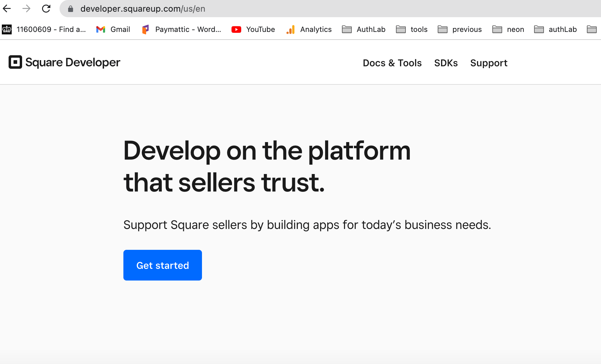Expand the AuthLab bookmarks folder

click(x=363, y=29)
